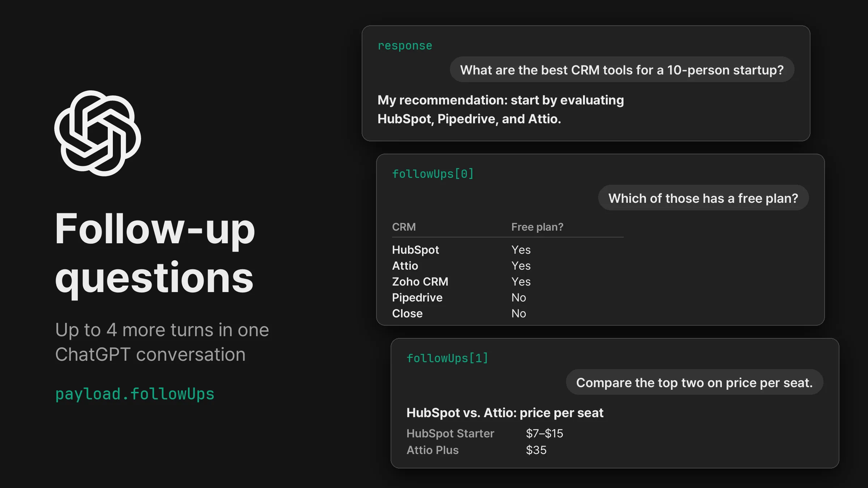Click the 'Zoho CRM' row name
This screenshot has height=488, width=868.
point(420,282)
